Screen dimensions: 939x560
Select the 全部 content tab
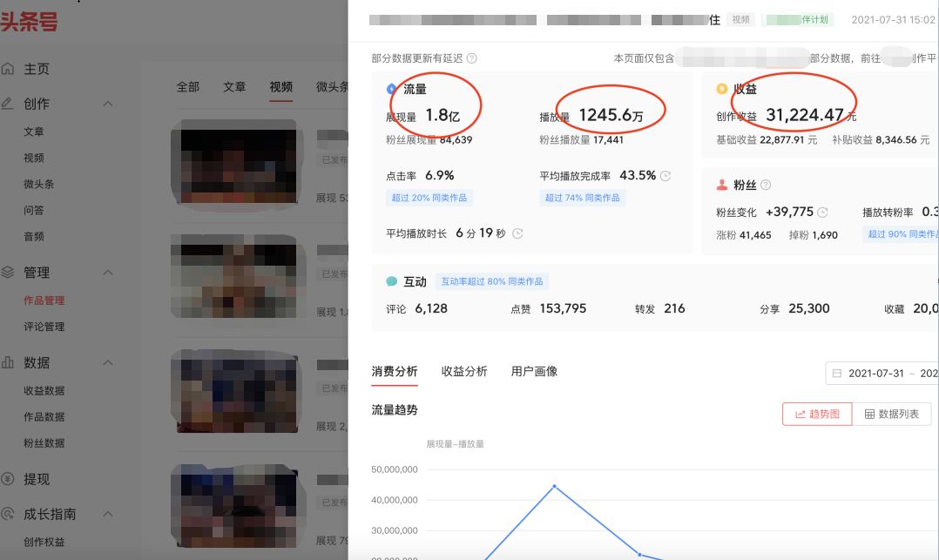coord(187,87)
